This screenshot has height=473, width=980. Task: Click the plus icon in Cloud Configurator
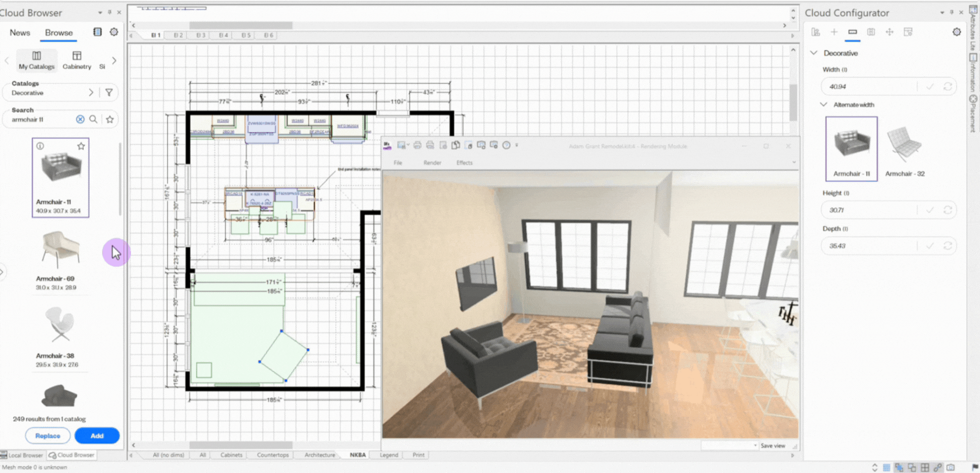(834, 32)
